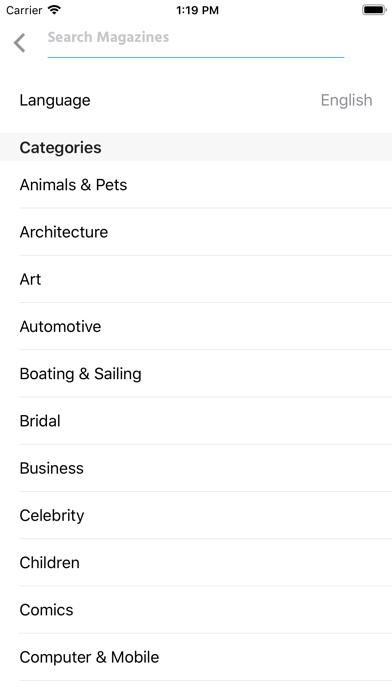The image size is (392, 696).
Task: Select the Business category
Action: tap(196, 468)
